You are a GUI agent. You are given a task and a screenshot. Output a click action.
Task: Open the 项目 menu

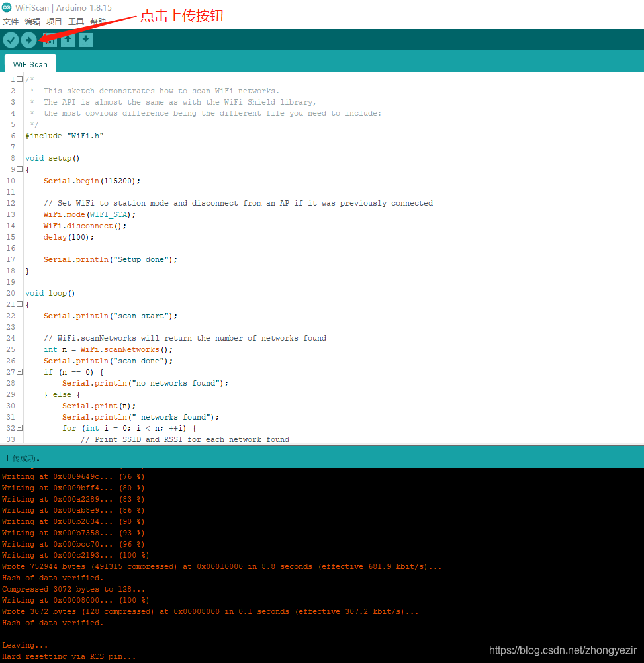[54, 22]
